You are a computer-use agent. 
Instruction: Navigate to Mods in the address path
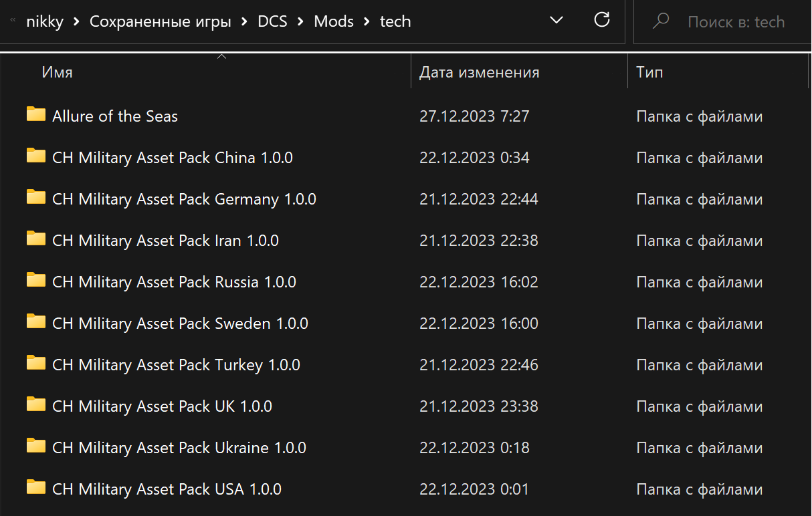[x=334, y=21]
